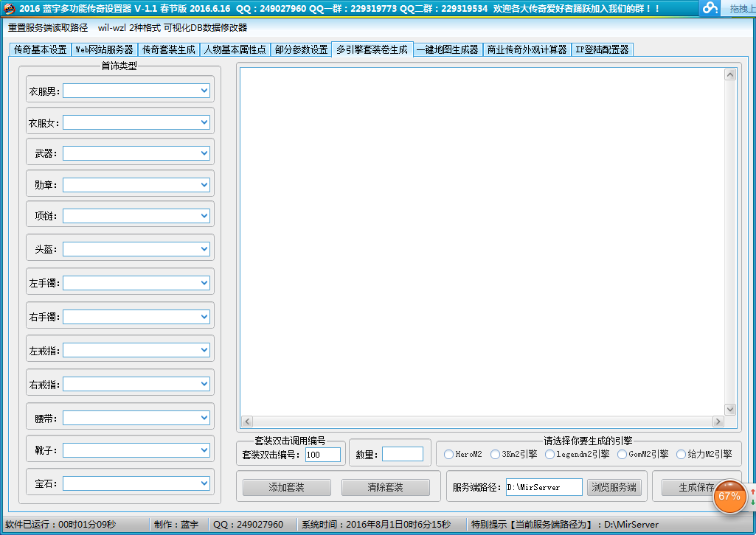
Task: Expand the 左手镯 dropdown
Action: (204, 283)
